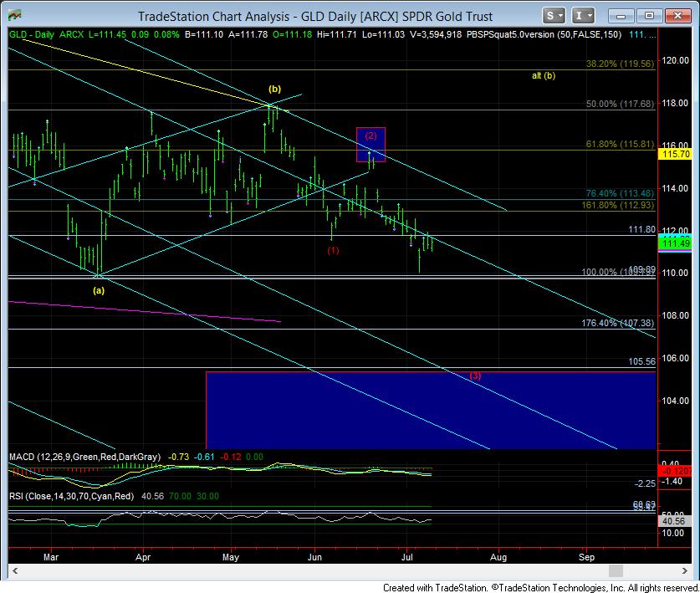Click the V=3,594,918 volume readout
This screenshot has height=593, width=700.
click(436, 34)
